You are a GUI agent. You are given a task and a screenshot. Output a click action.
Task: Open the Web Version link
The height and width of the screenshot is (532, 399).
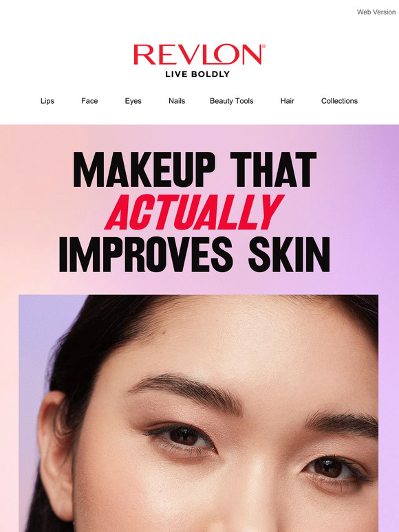point(376,12)
